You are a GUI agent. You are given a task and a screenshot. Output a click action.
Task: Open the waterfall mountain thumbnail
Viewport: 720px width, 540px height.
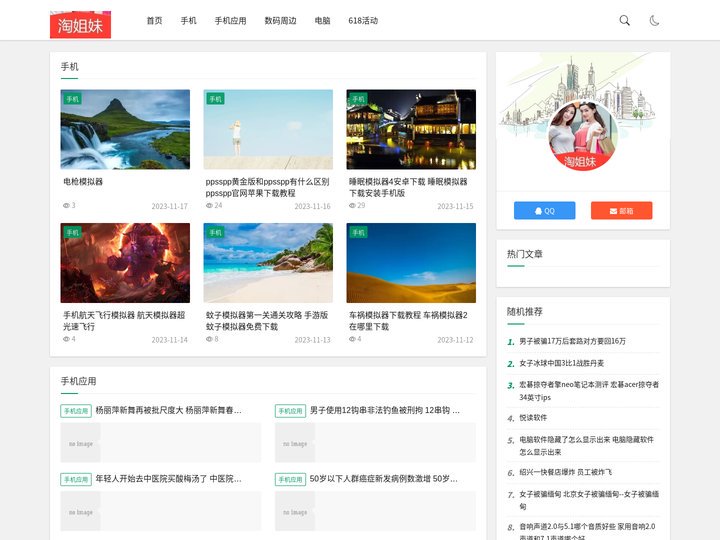coord(125,129)
